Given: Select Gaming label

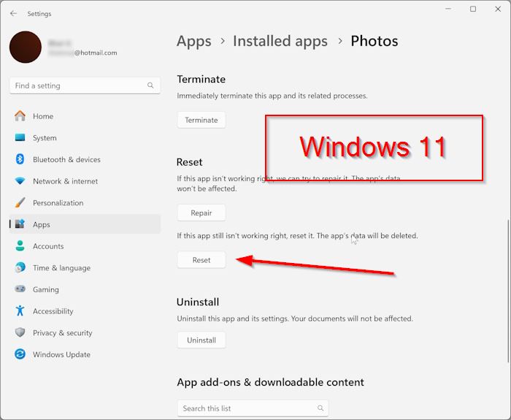Looking at the screenshot, I should [45, 289].
